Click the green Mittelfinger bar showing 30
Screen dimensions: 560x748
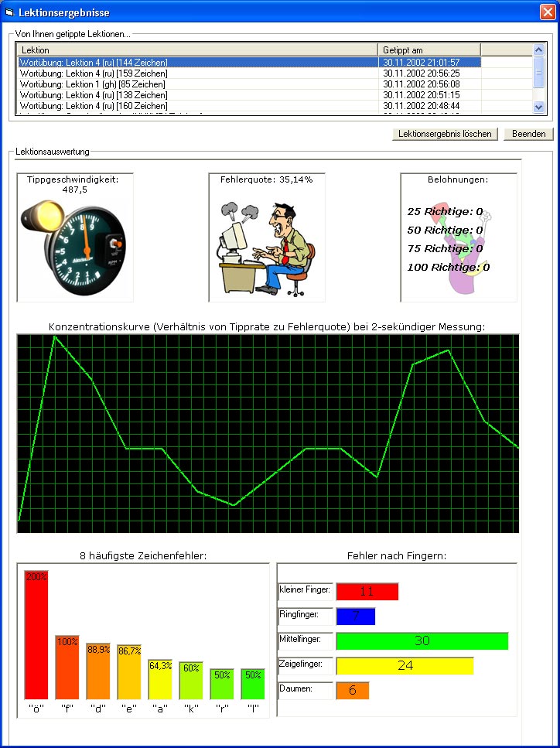tap(422, 641)
